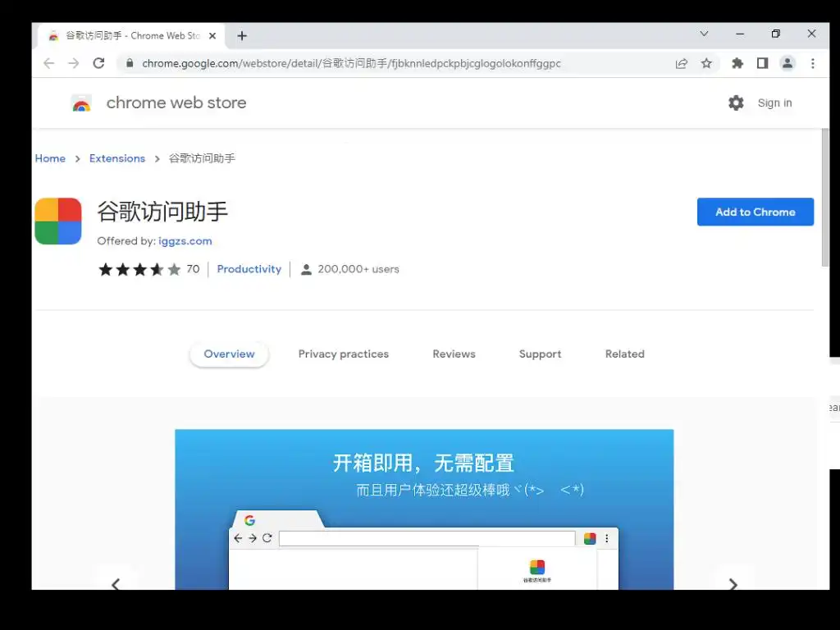Select the Overview tab

pos(230,354)
